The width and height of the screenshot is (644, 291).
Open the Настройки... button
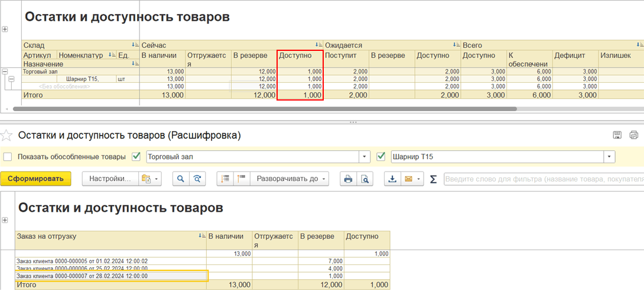(x=110, y=179)
